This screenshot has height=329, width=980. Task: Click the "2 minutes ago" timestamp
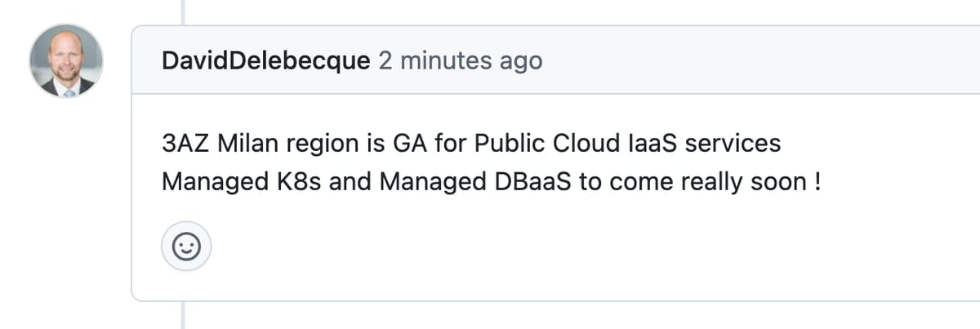460,61
